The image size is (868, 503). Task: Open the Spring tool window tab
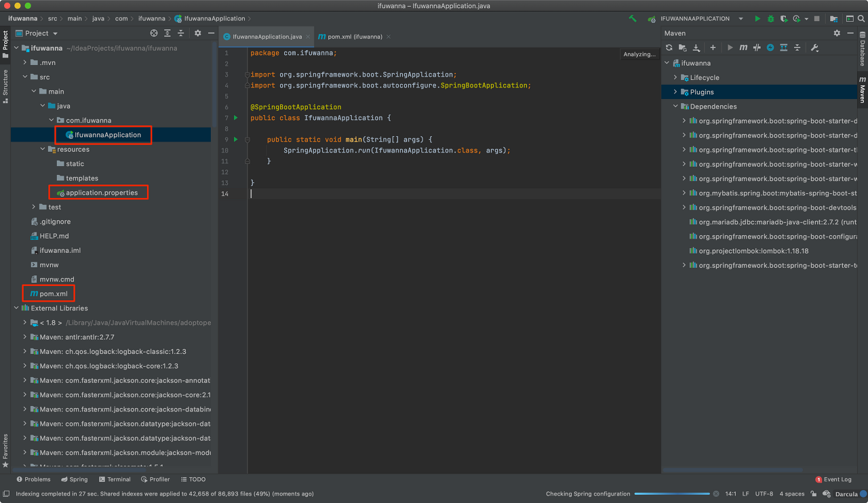tap(74, 479)
